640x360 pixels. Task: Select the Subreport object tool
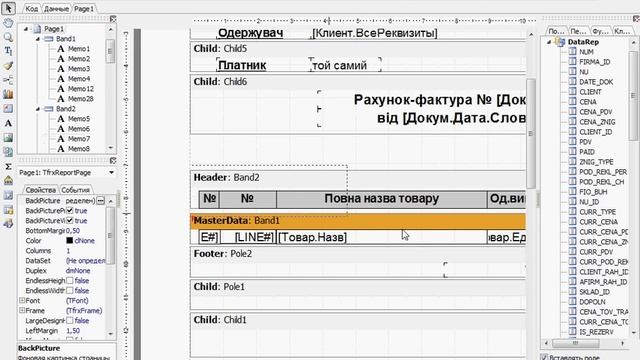8,152
